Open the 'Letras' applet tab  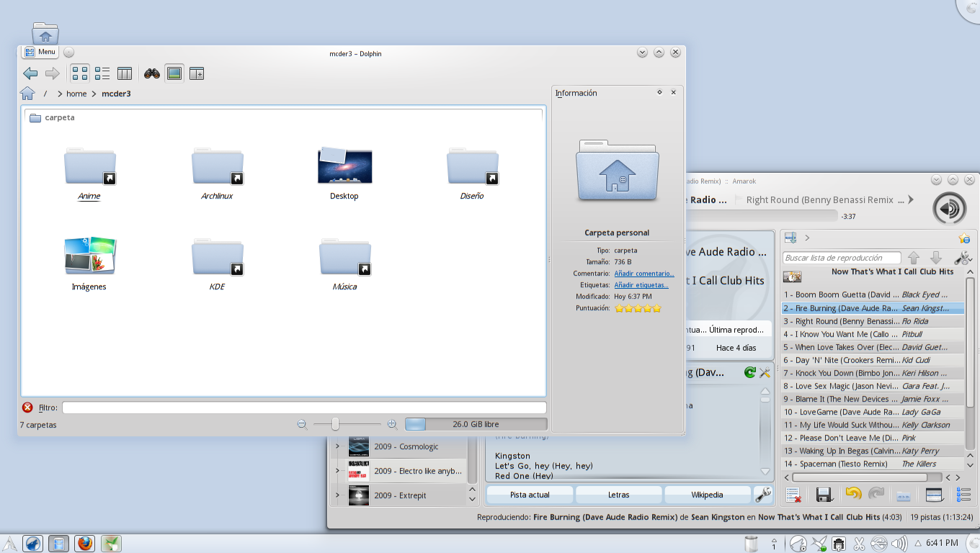tap(618, 495)
